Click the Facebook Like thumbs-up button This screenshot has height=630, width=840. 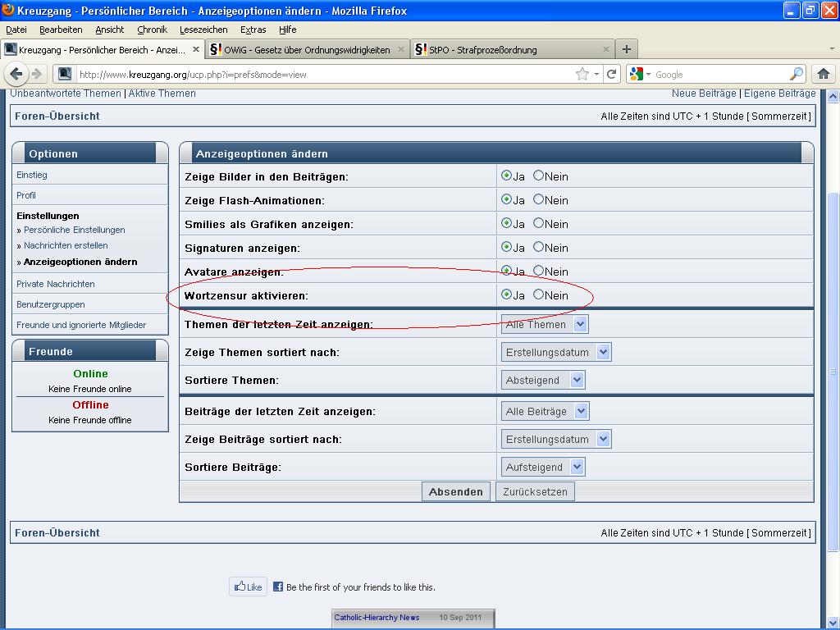(x=248, y=587)
